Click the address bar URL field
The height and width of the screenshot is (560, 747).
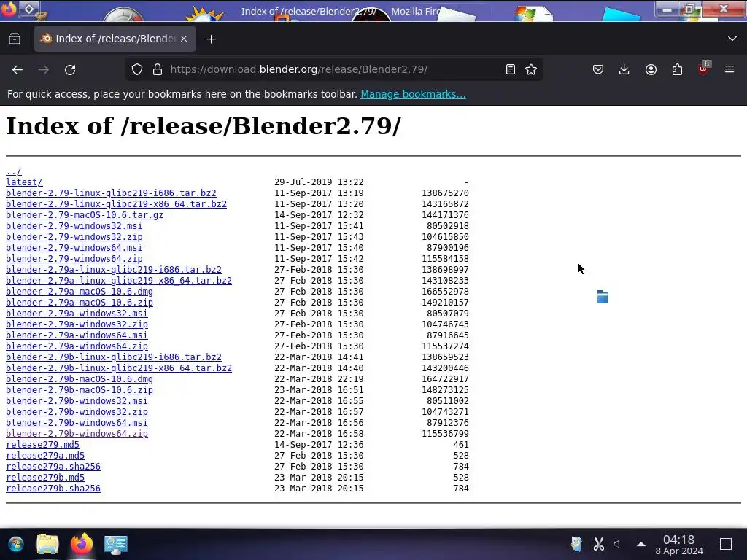pos(333,69)
